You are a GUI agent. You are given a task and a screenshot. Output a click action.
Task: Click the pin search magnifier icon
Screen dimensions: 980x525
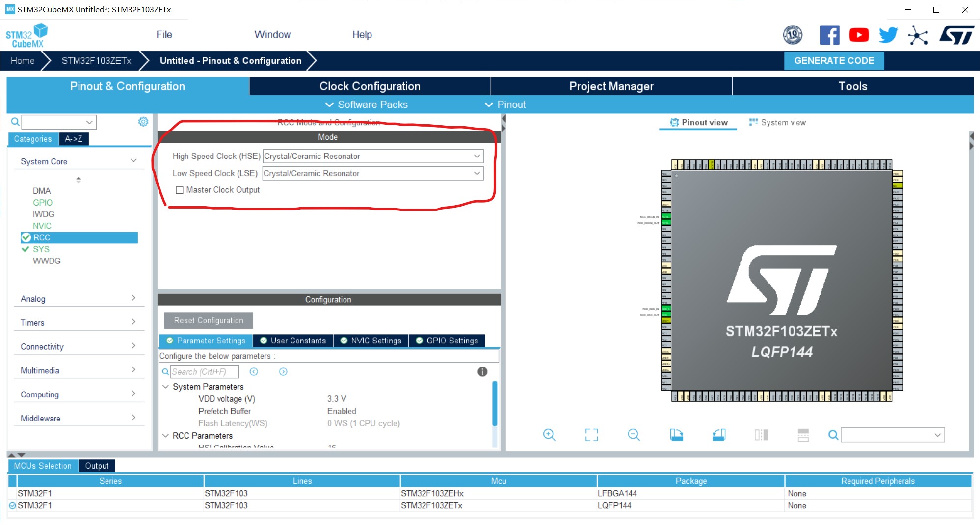833,435
